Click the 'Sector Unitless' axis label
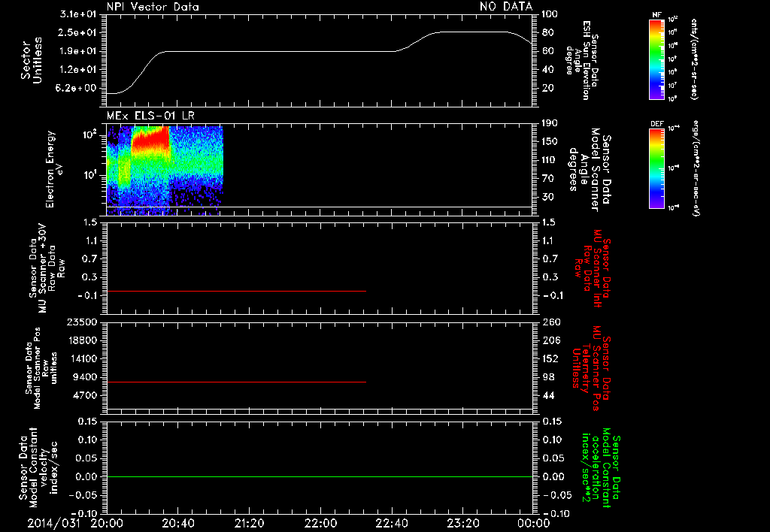Image resolution: width=770 pixels, height=532 pixels. [x=32, y=60]
